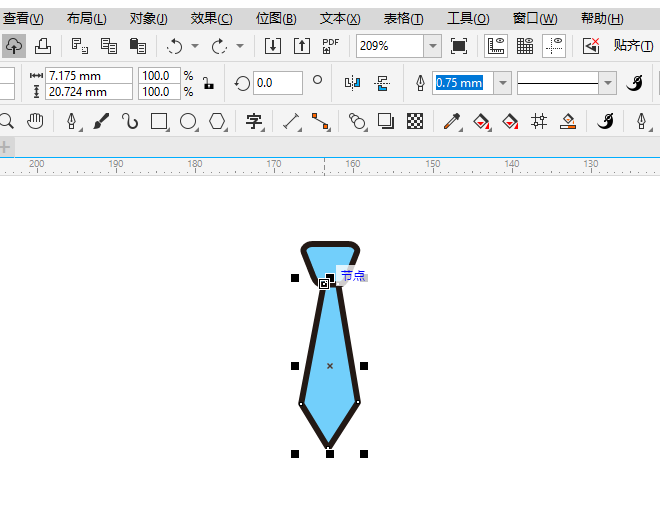Select the Dimension line tool

(291, 122)
